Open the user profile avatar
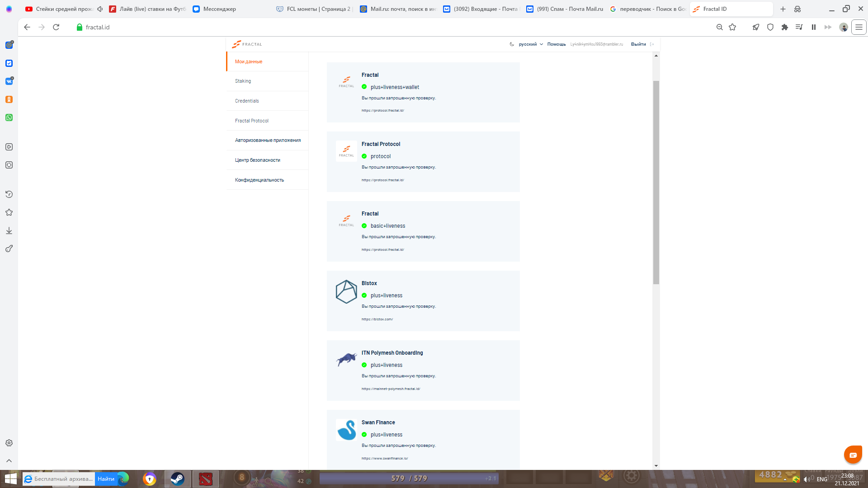The image size is (868, 488). click(844, 27)
